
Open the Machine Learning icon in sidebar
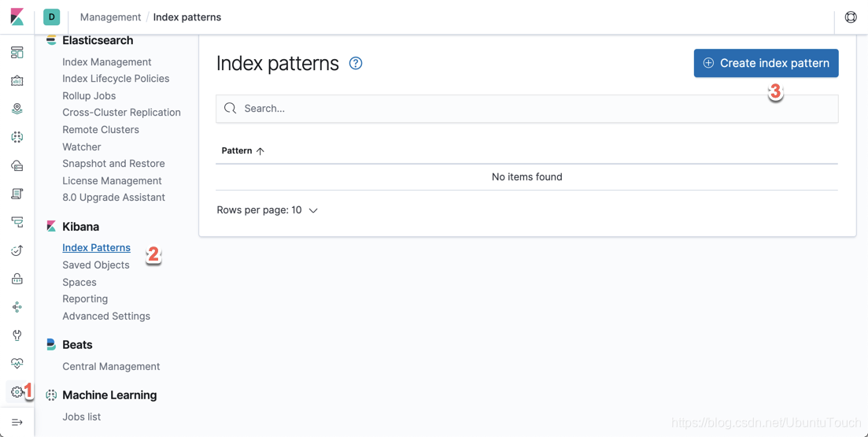coord(17,137)
